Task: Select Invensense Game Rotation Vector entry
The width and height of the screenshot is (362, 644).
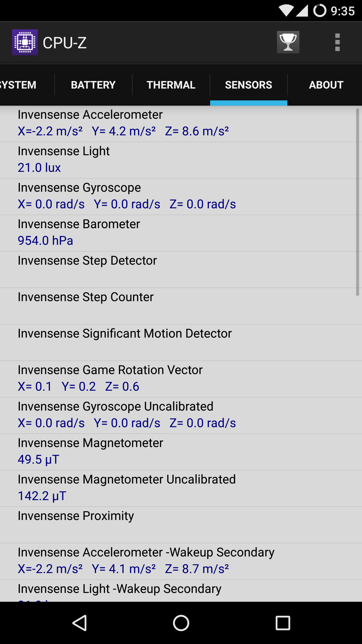Action: 176,379
